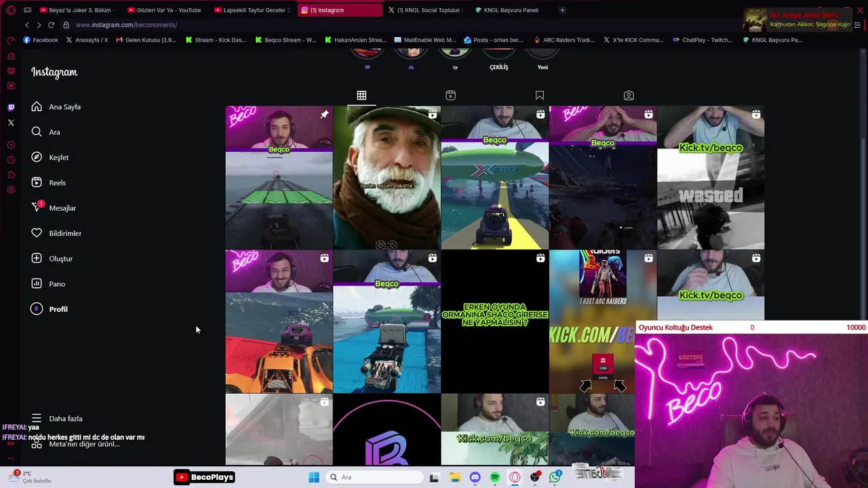Open Stream - Kick Dashboard bookmark
868x488 pixels.
pyautogui.click(x=216, y=40)
